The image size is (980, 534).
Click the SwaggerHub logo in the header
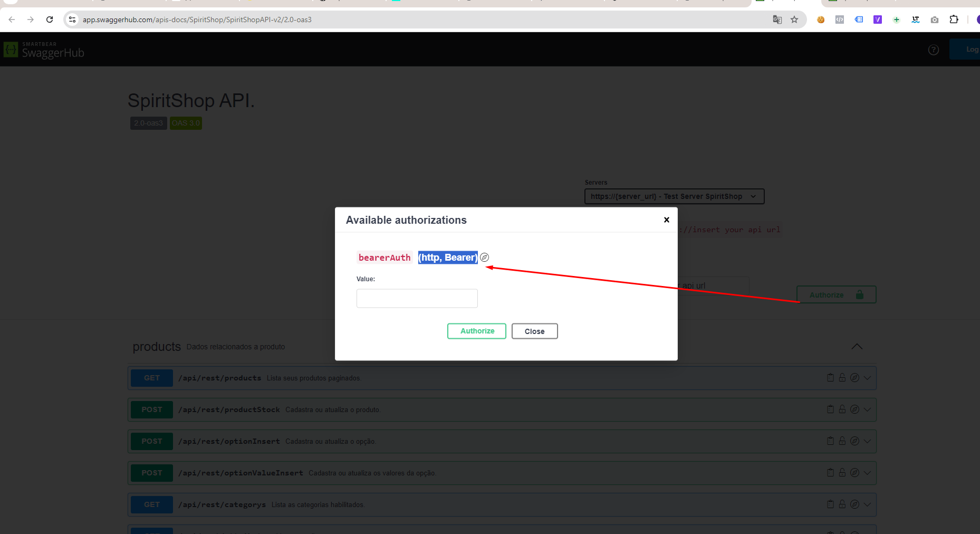pyautogui.click(x=44, y=50)
